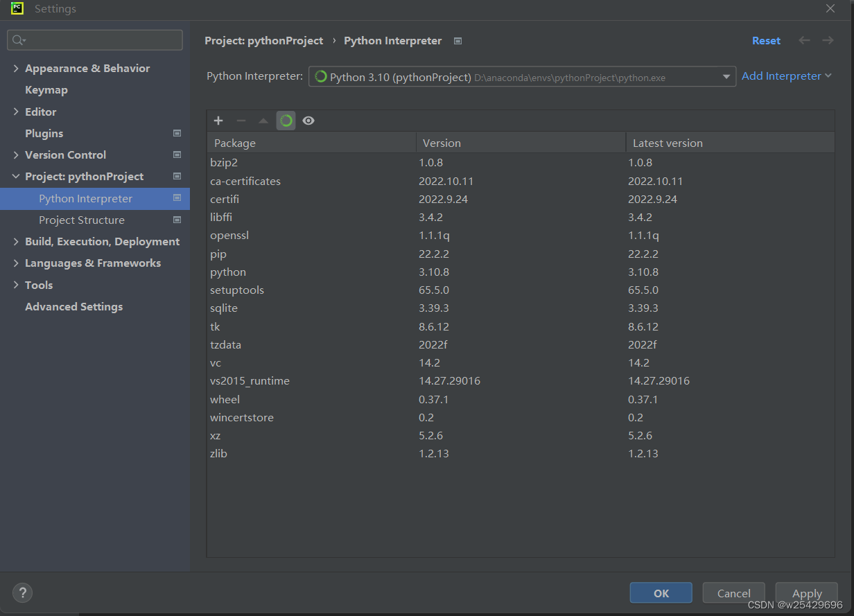Click the PyCharm logo in the title bar
The width and height of the screenshot is (854, 616).
point(16,8)
